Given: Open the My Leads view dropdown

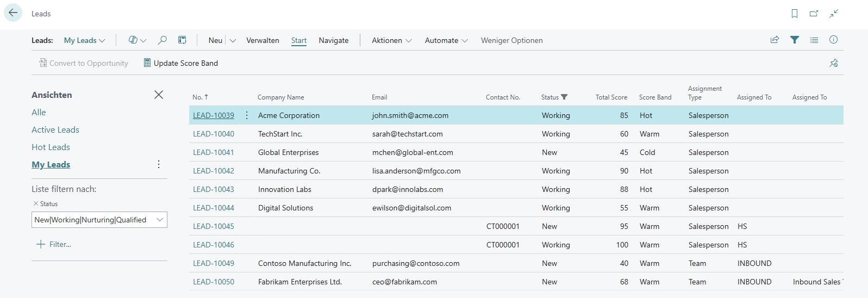Looking at the screenshot, I should click(84, 40).
